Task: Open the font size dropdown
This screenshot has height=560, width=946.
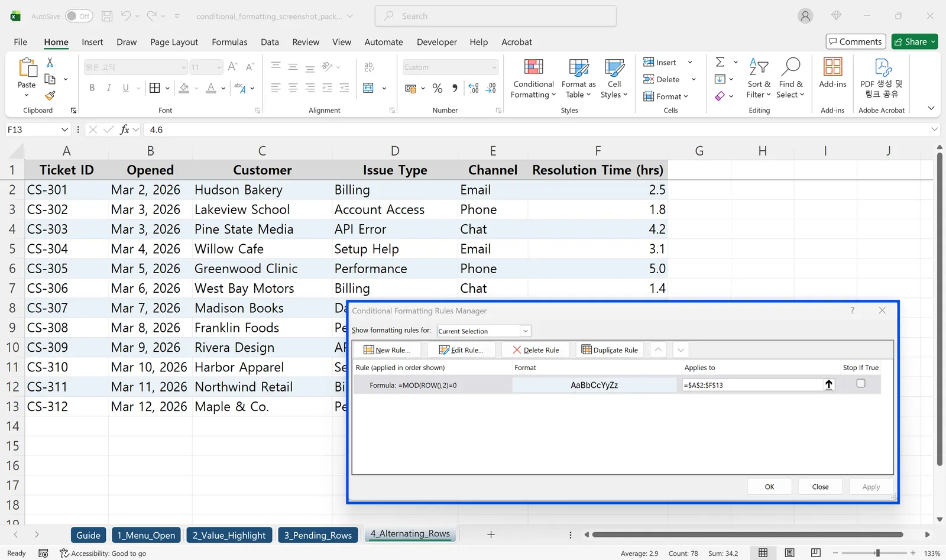Action: 219,67
